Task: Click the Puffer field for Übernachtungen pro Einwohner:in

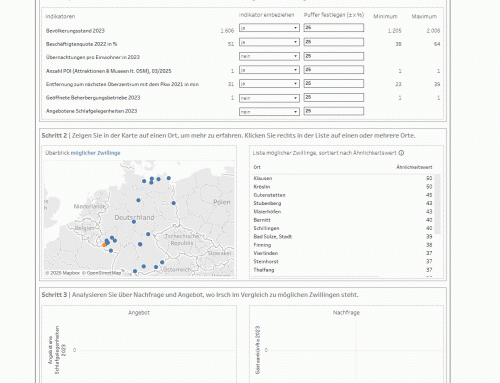Action: point(334,56)
